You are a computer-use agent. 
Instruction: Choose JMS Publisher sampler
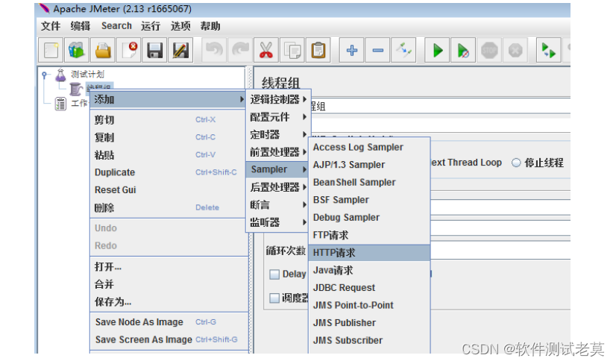[x=369, y=323]
